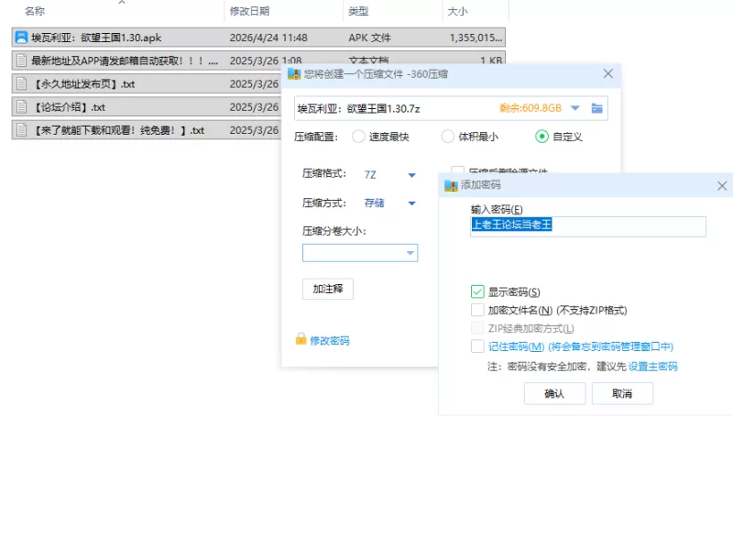This screenshot has height=560, width=733.
Task: Enable 加密文件名(N) checkbox
Action: coord(477,310)
